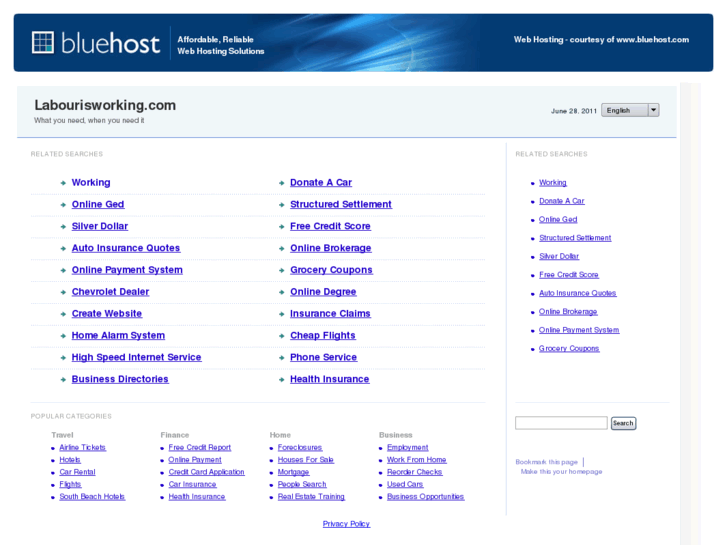Click the Search button
The height and width of the screenshot is (545, 727).
coord(623,423)
